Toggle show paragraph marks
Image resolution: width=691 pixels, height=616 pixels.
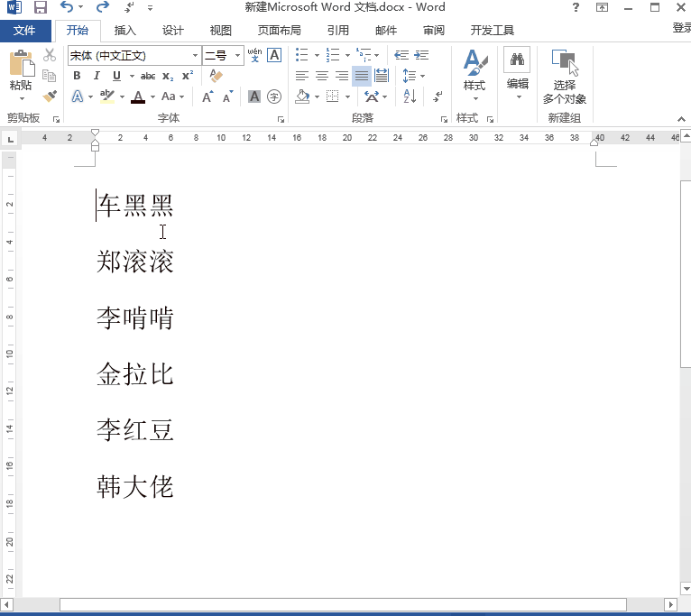438,97
